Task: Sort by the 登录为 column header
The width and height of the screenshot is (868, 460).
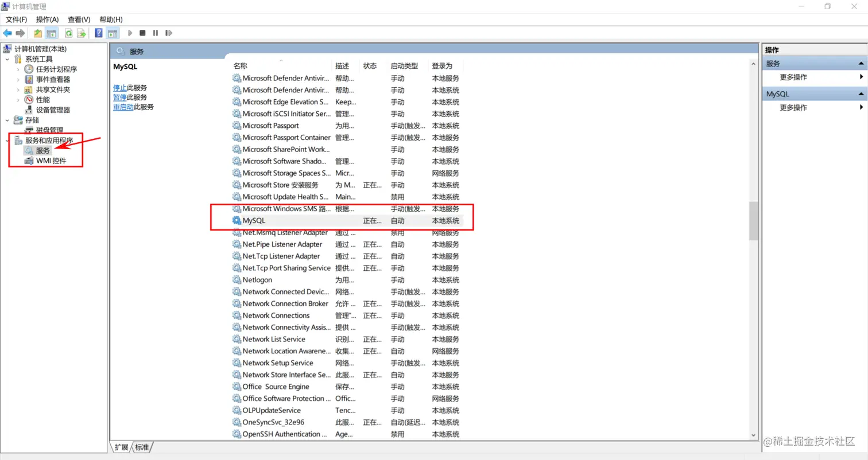Action: coord(445,66)
